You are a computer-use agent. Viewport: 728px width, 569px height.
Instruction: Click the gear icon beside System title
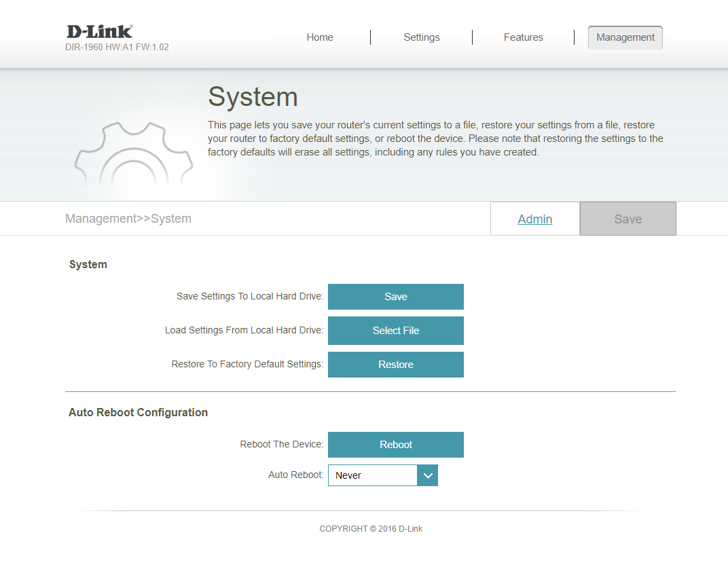(x=134, y=155)
